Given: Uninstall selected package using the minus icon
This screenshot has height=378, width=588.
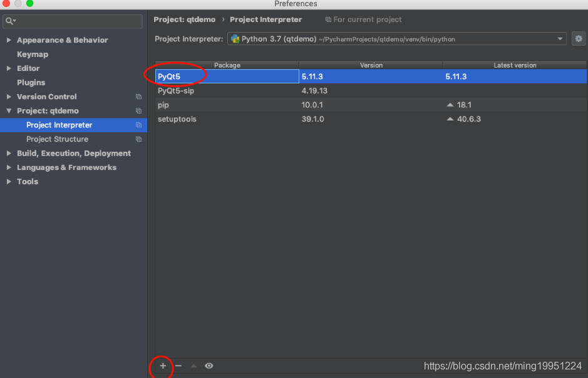Looking at the screenshot, I should point(178,366).
